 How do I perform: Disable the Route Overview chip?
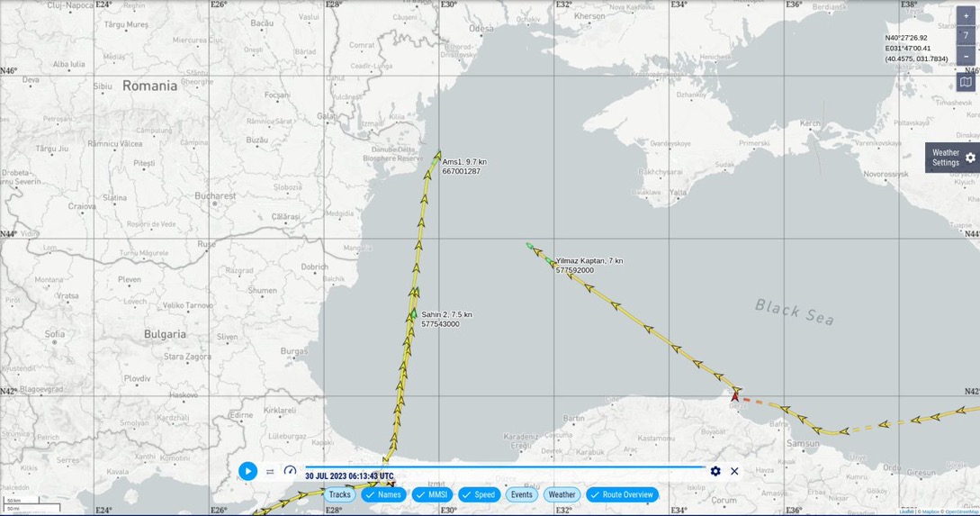[622, 494]
